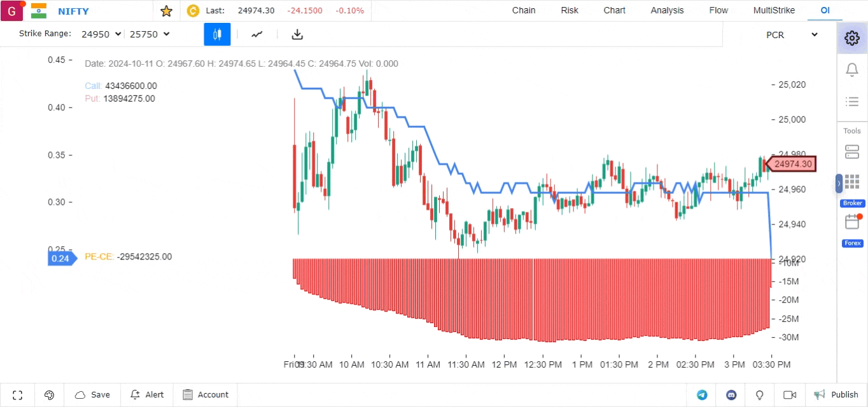Viewport: 868px width, 407px height.
Task: Open the notifications bell icon
Action: pyautogui.click(x=852, y=70)
